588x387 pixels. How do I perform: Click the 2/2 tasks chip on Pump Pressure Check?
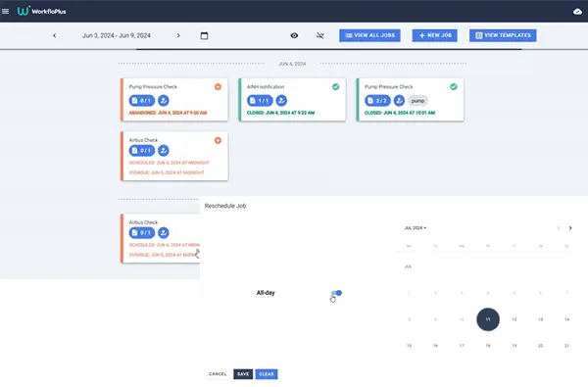click(x=377, y=101)
